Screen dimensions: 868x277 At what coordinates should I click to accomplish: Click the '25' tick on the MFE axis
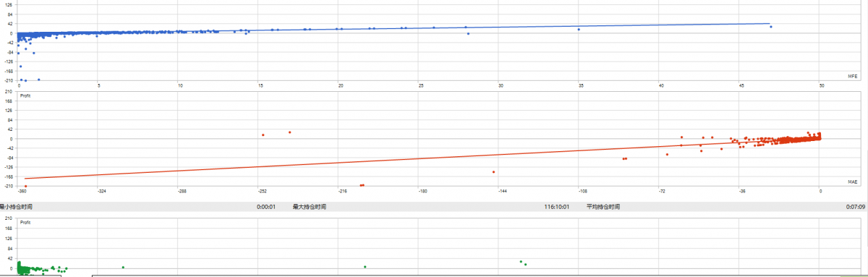(x=420, y=85)
